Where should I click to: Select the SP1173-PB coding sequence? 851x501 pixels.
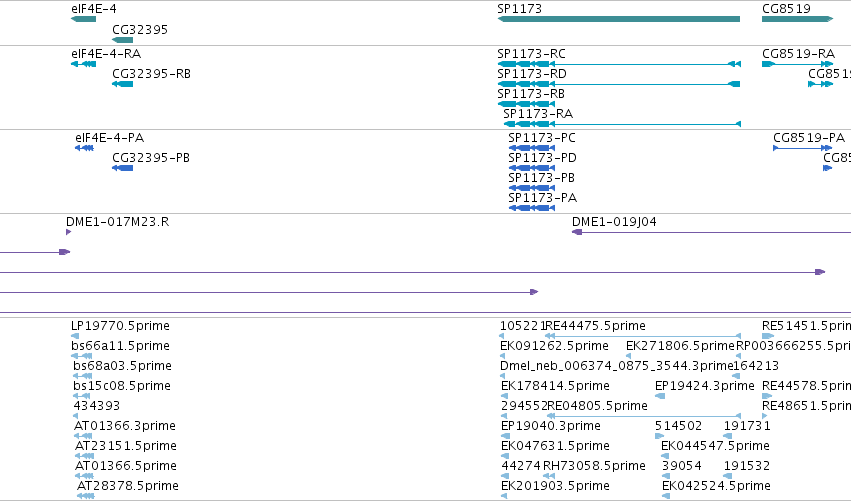point(531,188)
